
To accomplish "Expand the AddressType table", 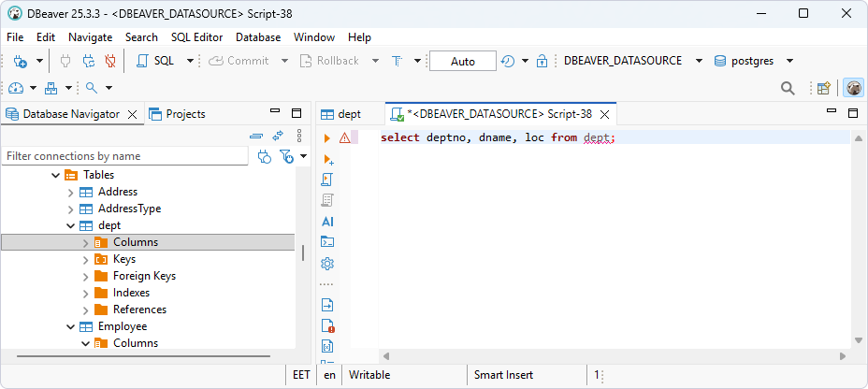I will 70,209.
